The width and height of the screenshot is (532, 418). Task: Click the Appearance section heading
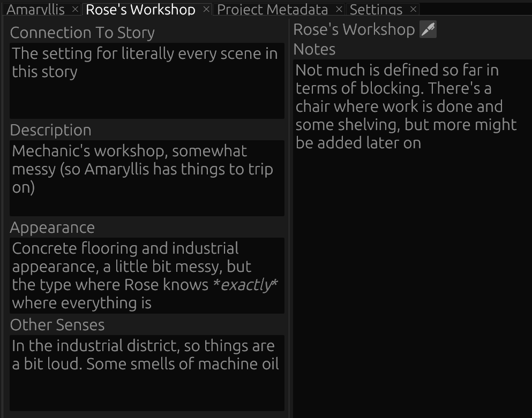pyautogui.click(x=52, y=227)
